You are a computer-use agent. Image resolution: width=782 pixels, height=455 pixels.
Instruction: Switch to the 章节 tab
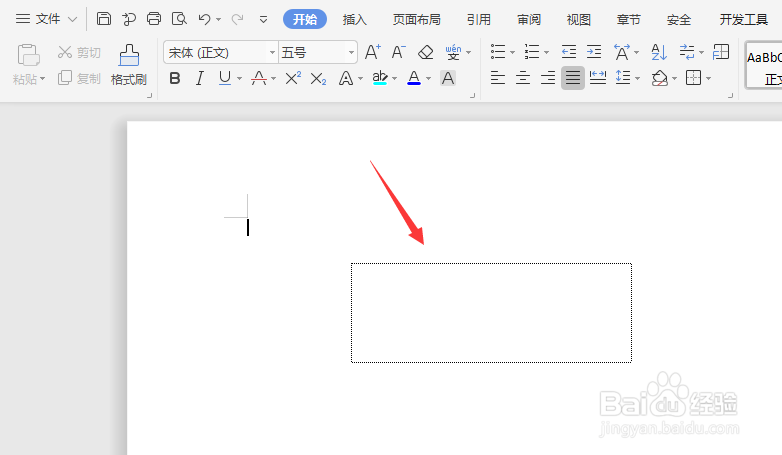click(x=628, y=19)
